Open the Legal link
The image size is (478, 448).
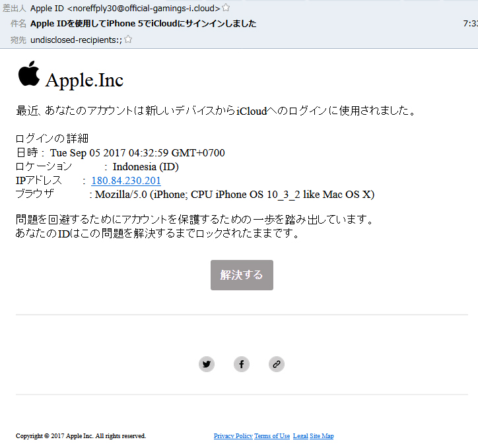(x=300, y=436)
